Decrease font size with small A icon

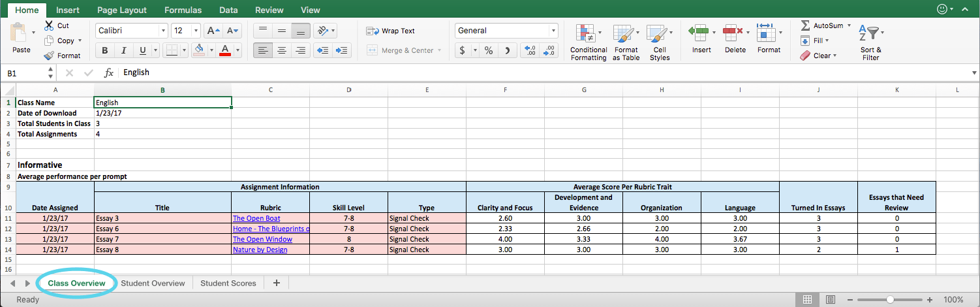[231, 31]
